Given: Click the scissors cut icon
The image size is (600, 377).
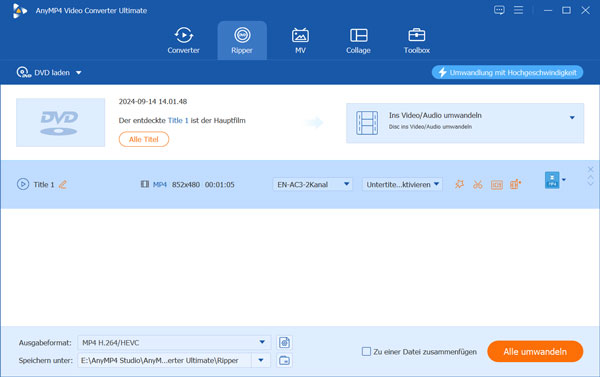Looking at the screenshot, I should pyautogui.click(x=478, y=184).
